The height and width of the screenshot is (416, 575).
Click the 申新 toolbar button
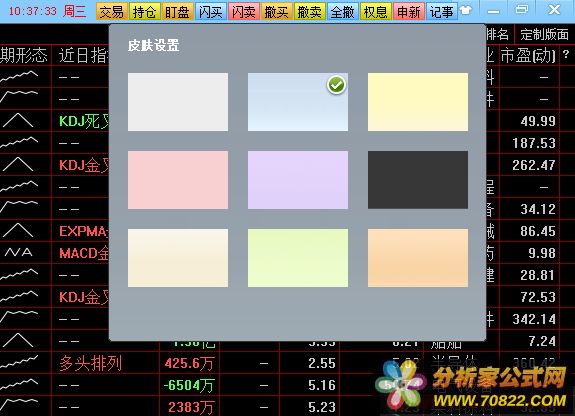pos(409,12)
